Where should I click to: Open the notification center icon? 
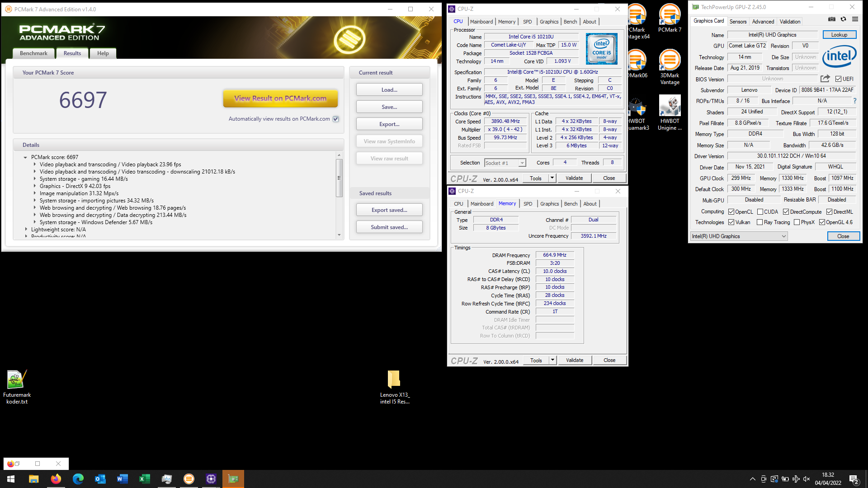(854, 479)
